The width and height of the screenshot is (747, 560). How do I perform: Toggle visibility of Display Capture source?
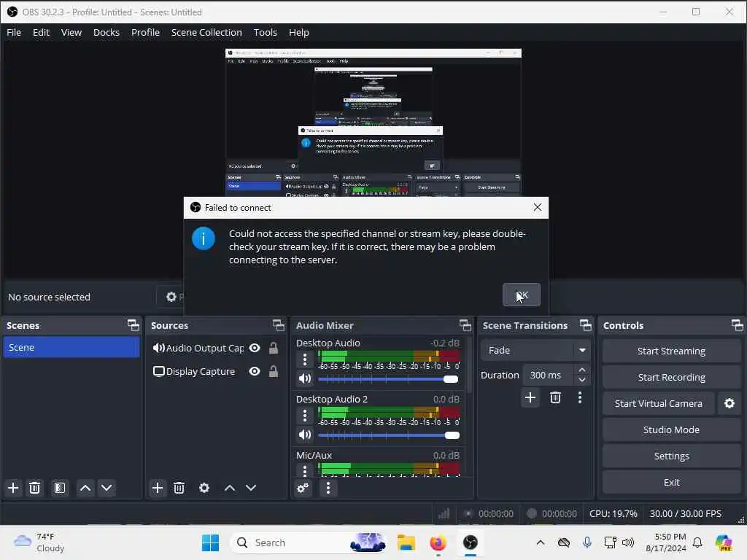[255, 371]
